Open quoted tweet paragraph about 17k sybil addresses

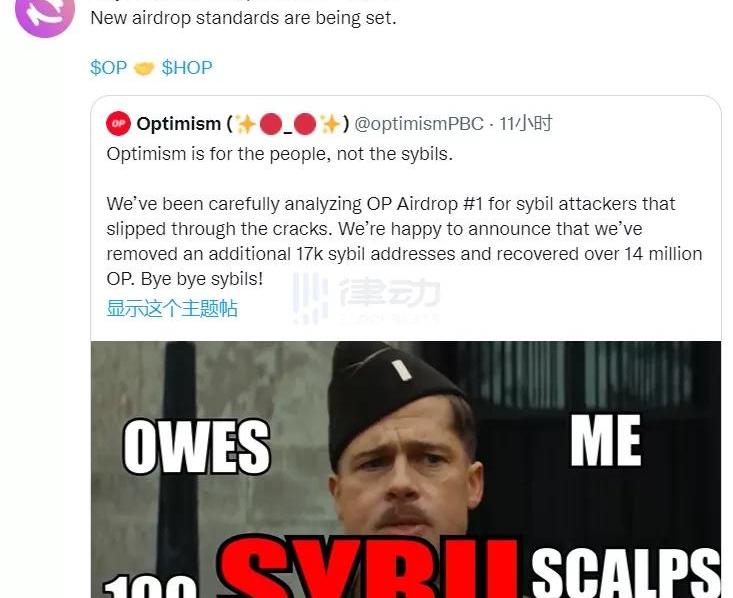(404, 241)
